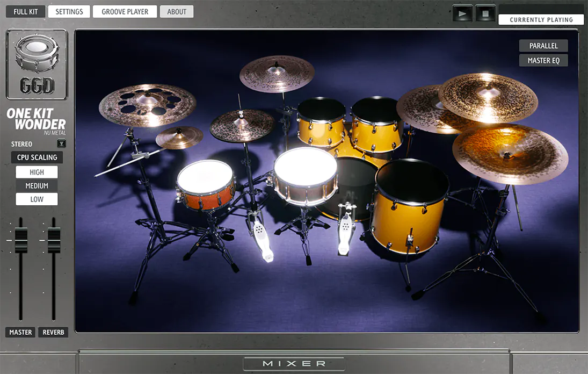Expand the MIXER panel
The image size is (588, 374).
coord(294,363)
